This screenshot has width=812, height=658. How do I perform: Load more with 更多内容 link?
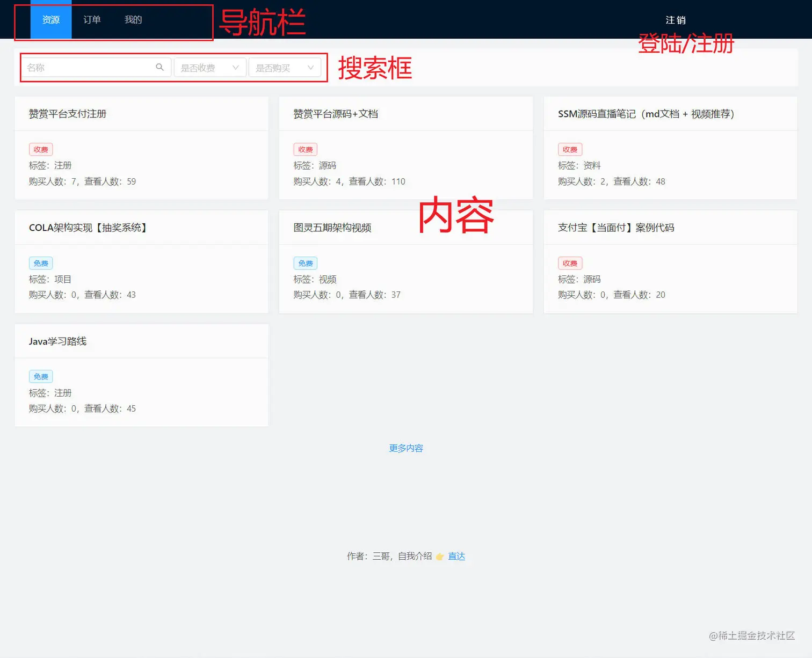pos(406,448)
